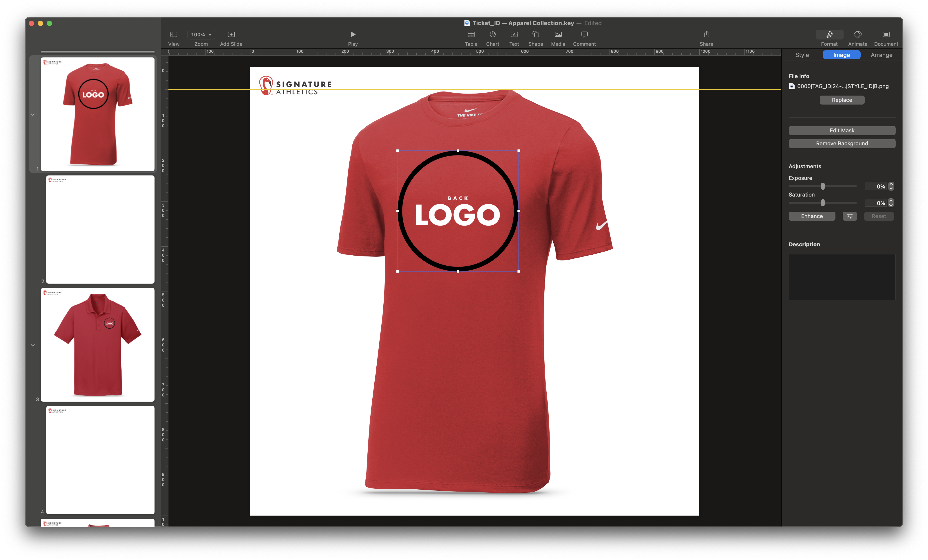This screenshot has height=560, width=928.
Task: Open the Media browser icon
Action: (x=558, y=35)
